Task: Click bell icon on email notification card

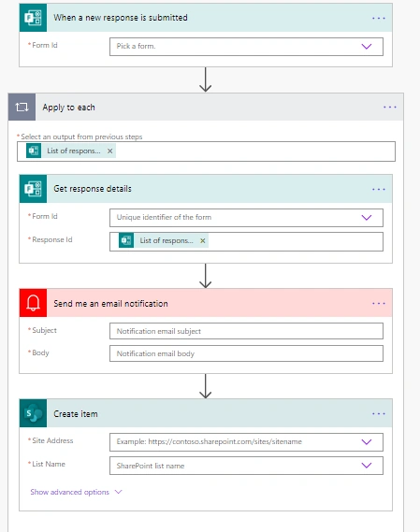Action: pos(33,303)
